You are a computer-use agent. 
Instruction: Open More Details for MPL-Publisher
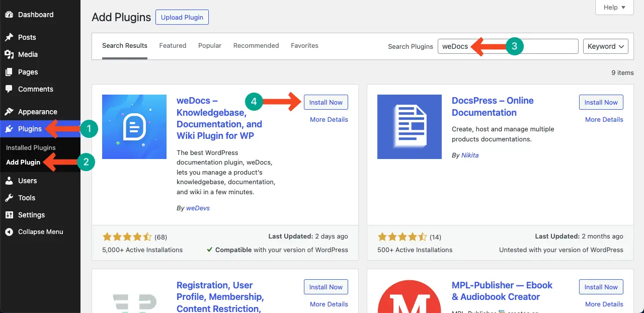pos(604,304)
